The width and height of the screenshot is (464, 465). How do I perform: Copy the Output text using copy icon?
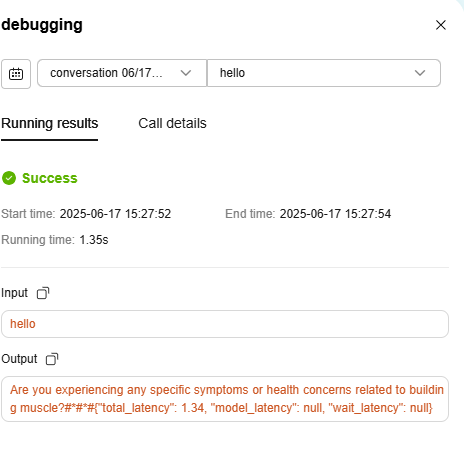coord(52,359)
